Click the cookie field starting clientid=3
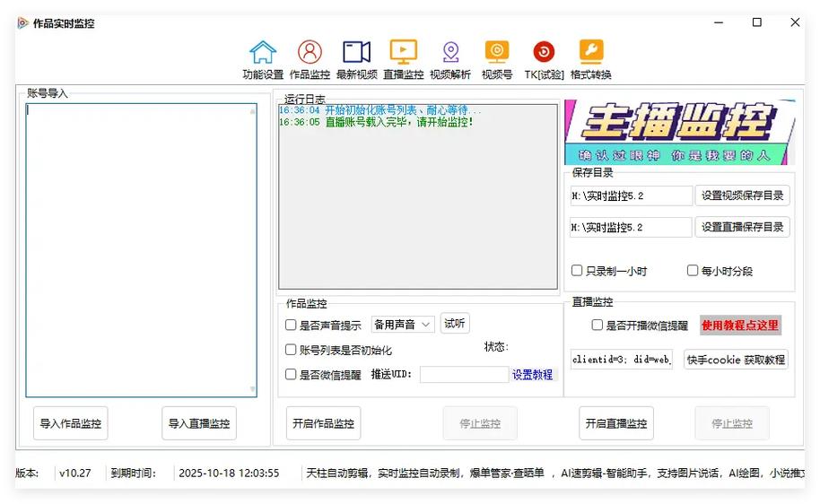The image size is (820, 504). (x=621, y=360)
